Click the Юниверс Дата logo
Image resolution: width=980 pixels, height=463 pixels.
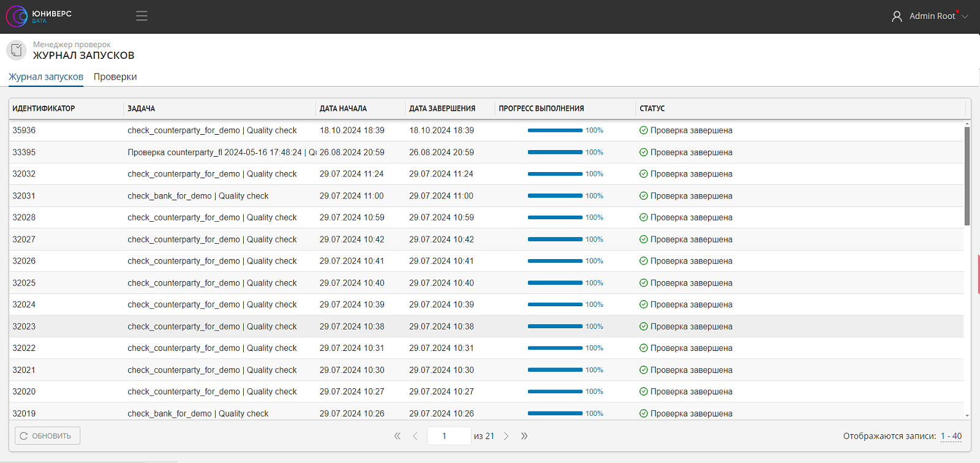(x=39, y=17)
